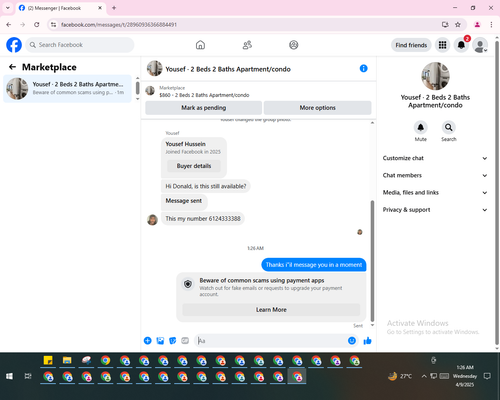Attach a file with the image icon
500x400 pixels.
(x=160, y=341)
